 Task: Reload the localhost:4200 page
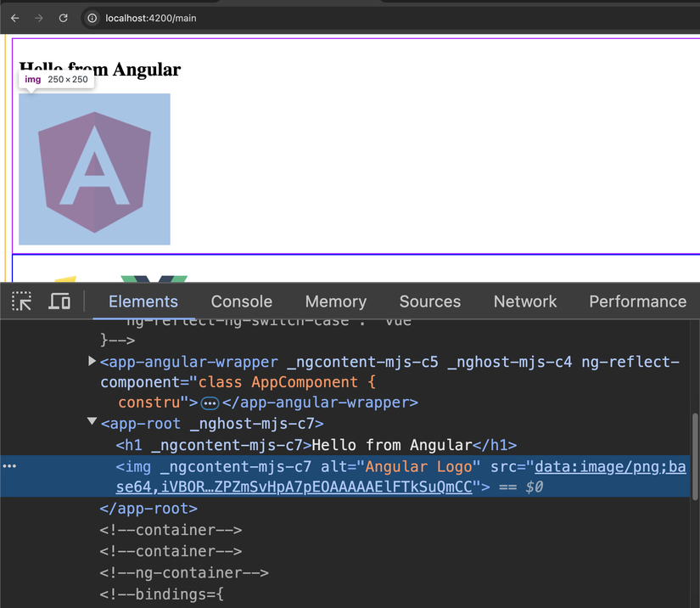(x=62, y=17)
